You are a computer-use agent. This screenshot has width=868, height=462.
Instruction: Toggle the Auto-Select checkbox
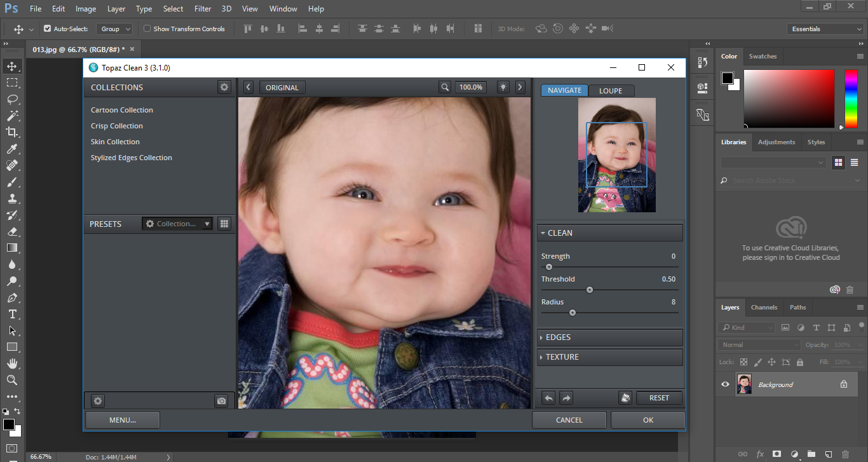click(47, 29)
